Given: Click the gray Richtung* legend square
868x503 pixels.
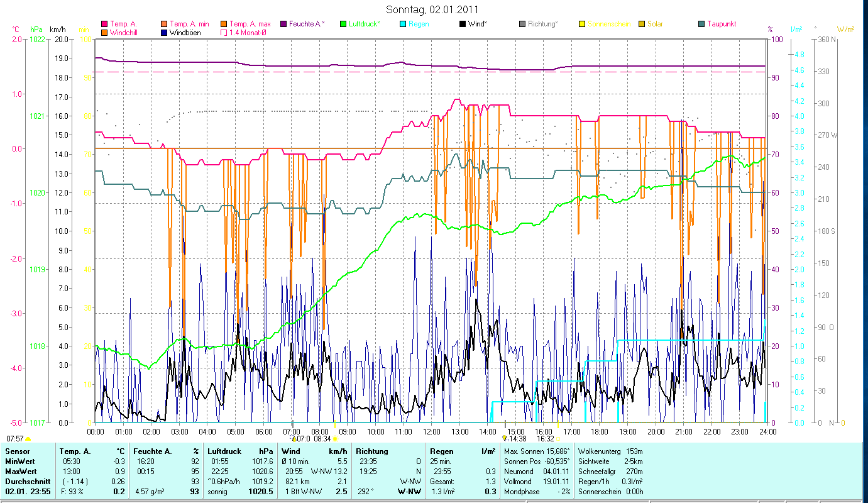Looking at the screenshot, I should (x=522, y=25).
